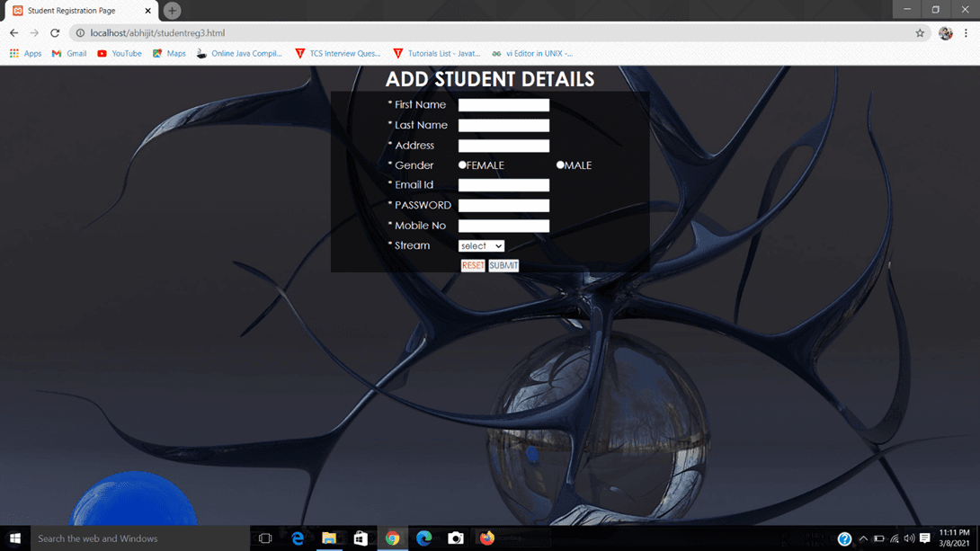Select the MALE gender radio button
The image size is (980, 551).
[x=560, y=164]
